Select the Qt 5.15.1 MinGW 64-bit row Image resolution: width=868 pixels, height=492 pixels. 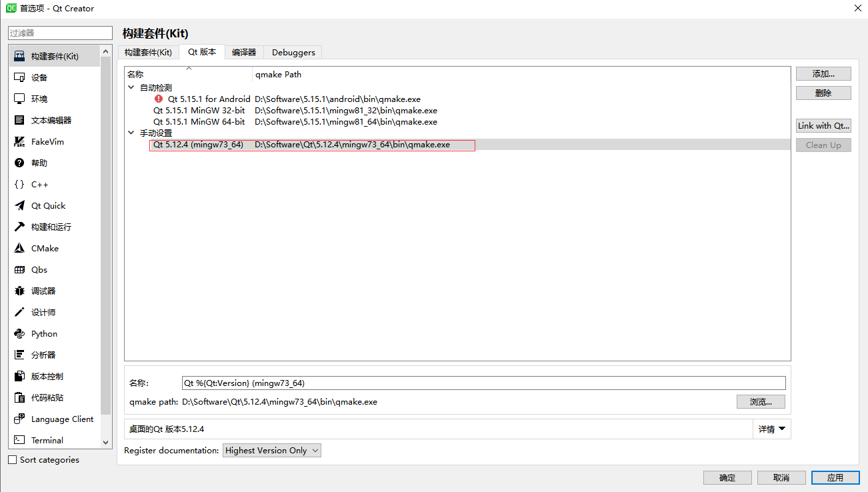[x=457, y=121]
